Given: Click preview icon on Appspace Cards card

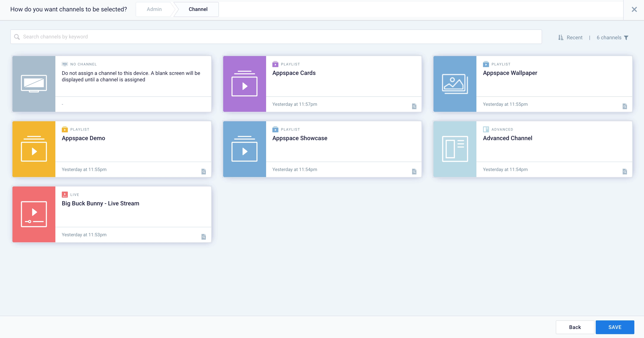Looking at the screenshot, I should pyautogui.click(x=414, y=106).
